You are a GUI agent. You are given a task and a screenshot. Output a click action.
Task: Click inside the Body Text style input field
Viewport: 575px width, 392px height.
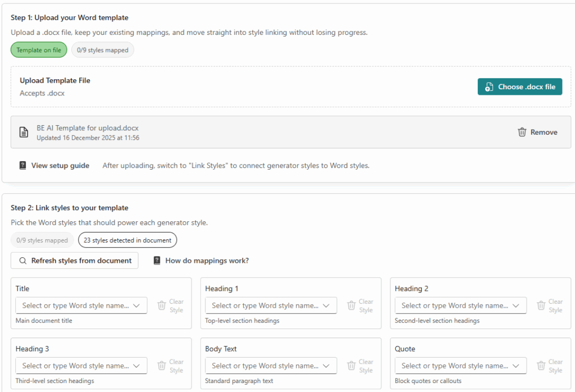263,366
